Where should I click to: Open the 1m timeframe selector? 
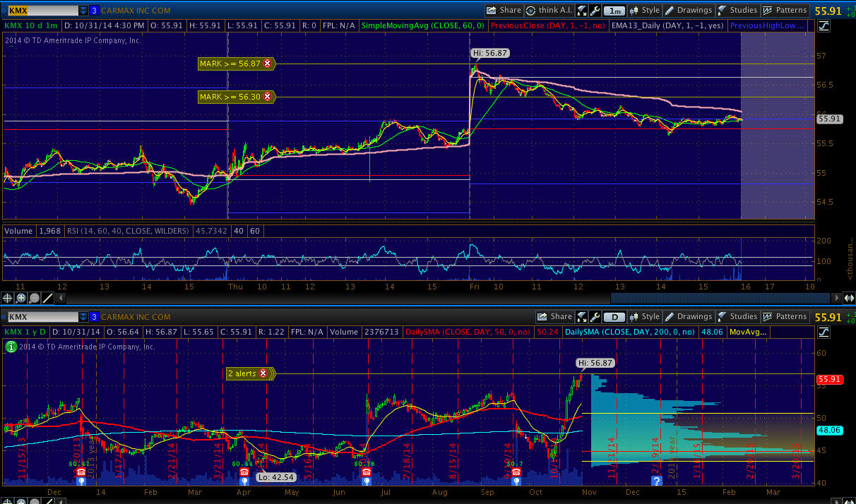(x=615, y=11)
